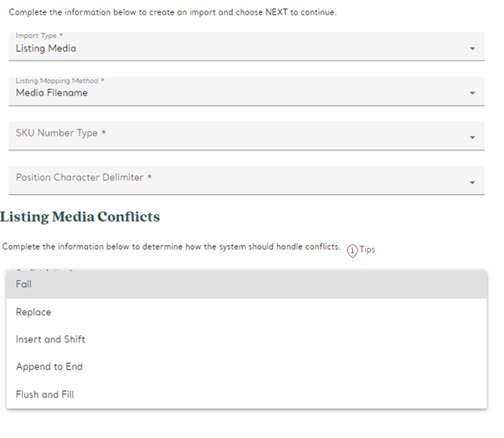Expand the Listing Mapping Method field

click(x=242, y=91)
